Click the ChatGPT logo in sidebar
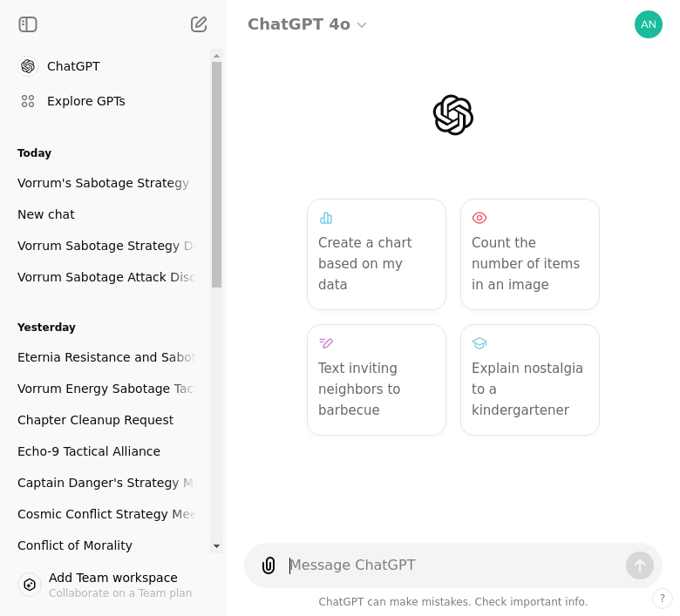 coord(28,66)
